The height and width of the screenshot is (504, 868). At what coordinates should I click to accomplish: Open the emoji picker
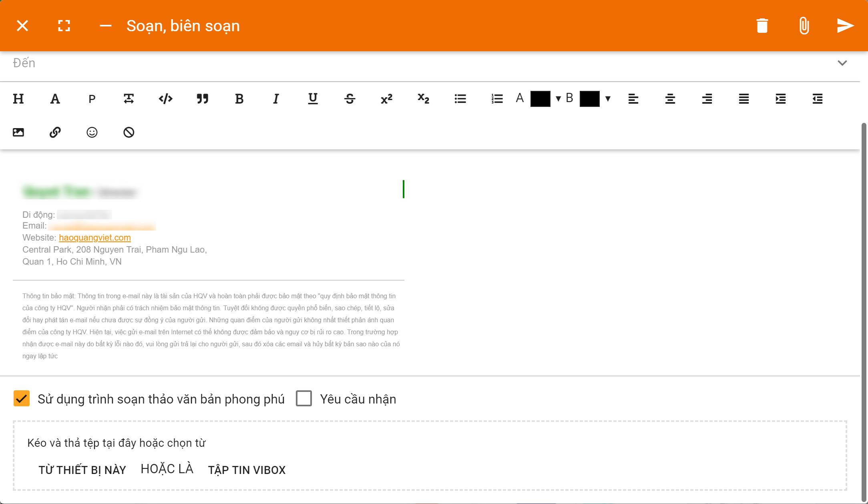pos(92,132)
